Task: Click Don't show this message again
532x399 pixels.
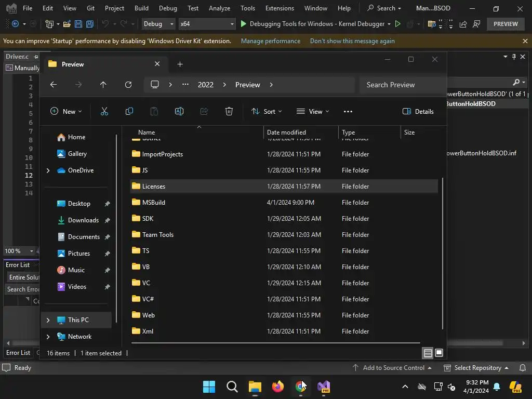Action: point(352,41)
